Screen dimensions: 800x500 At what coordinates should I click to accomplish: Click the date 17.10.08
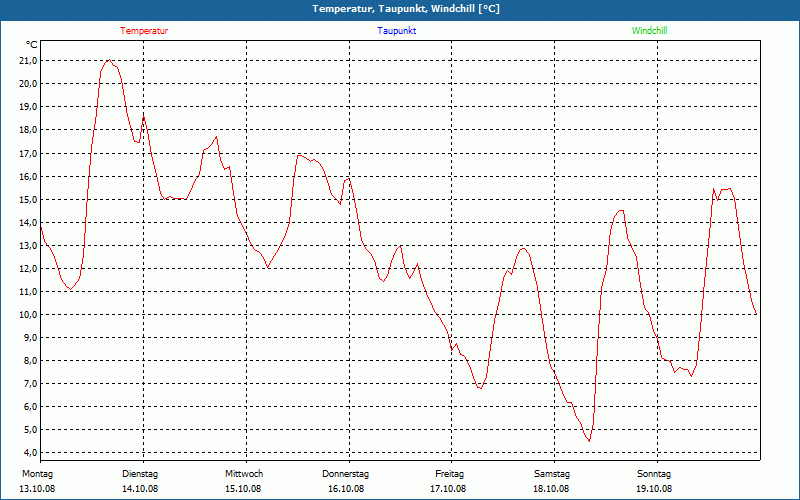pyautogui.click(x=448, y=489)
